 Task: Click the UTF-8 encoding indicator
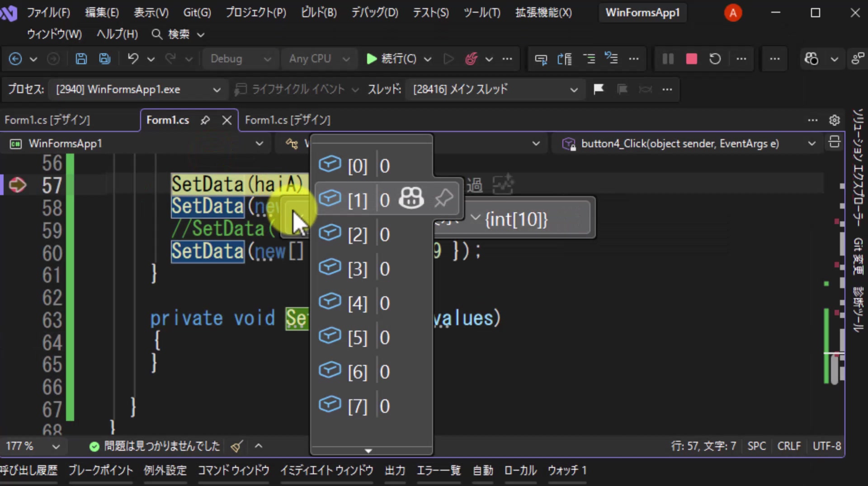click(x=827, y=446)
